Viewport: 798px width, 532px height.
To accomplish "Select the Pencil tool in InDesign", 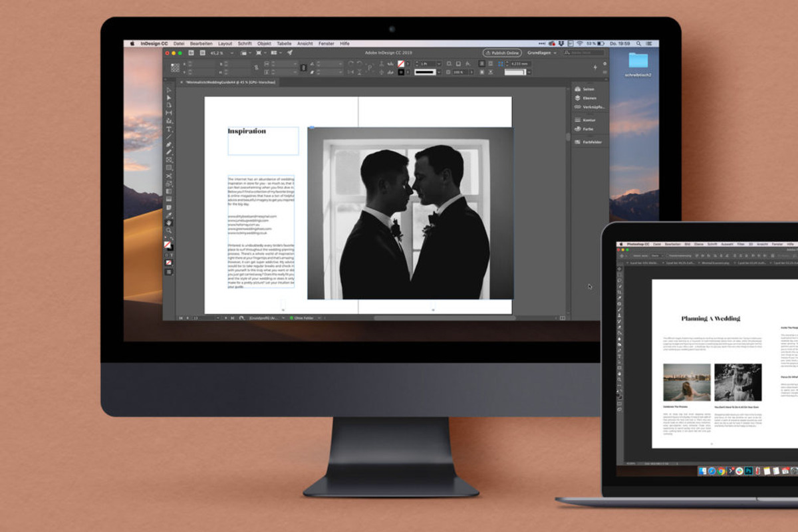I will point(169,152).
